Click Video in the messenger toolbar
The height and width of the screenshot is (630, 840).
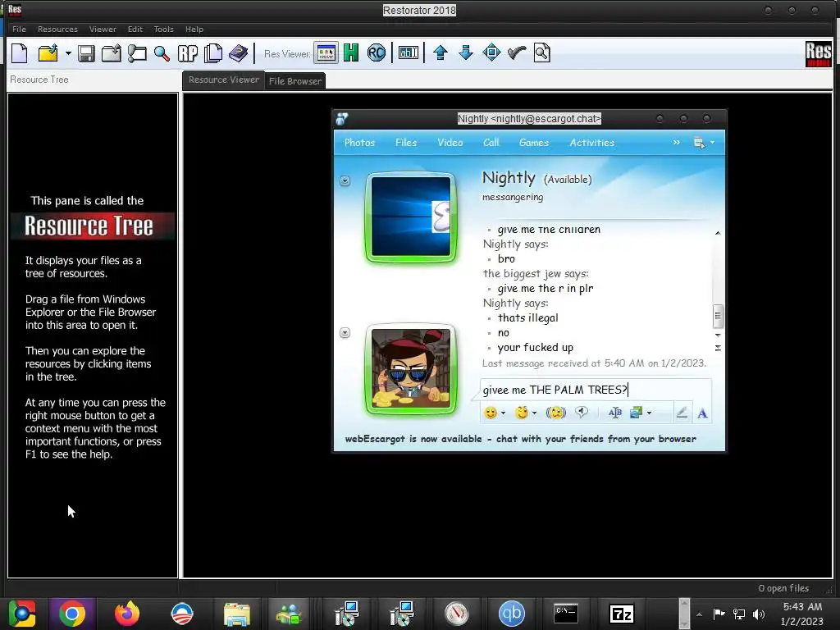tap(450, 143)
